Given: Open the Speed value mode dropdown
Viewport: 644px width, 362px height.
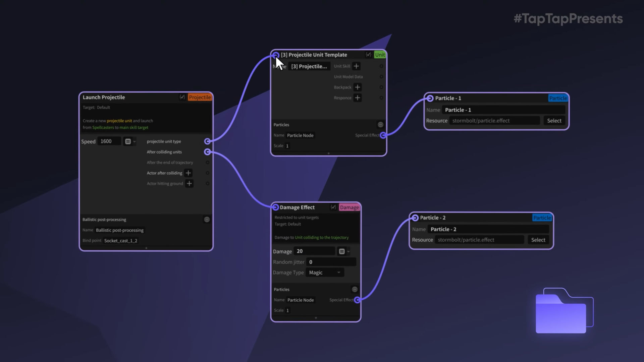Looking at the screenshot, I should (x=129, y=141).
